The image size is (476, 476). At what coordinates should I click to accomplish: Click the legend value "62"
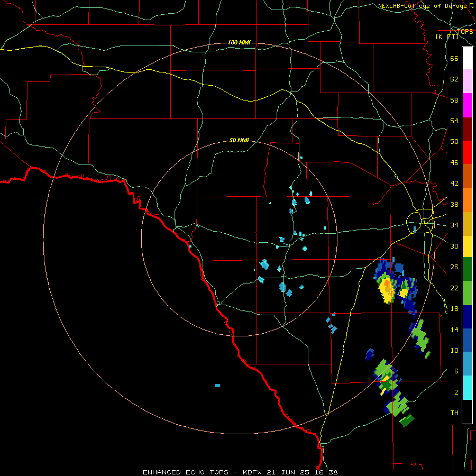pos(454,79)
